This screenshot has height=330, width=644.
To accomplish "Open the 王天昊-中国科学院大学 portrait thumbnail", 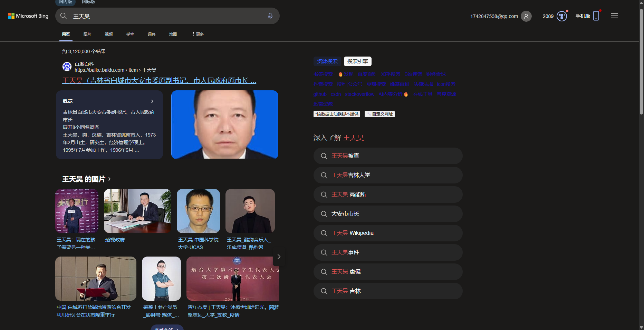I will click(198, 211).
